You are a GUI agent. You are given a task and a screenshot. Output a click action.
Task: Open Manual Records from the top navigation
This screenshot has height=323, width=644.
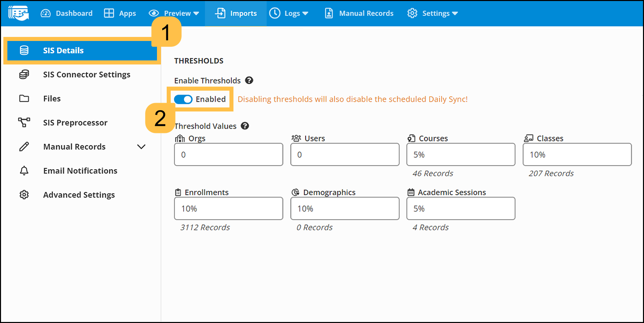(359, 13)
